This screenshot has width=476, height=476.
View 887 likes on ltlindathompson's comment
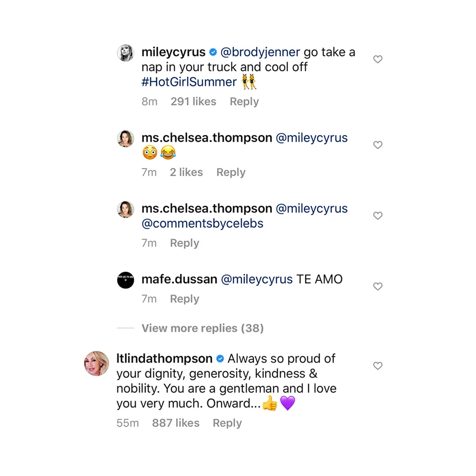(x=176, y=423)
